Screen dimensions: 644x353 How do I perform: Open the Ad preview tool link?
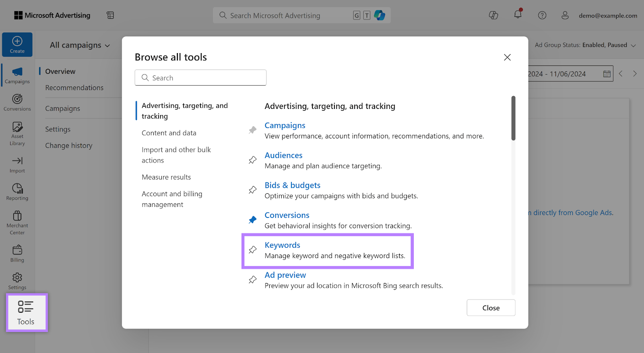(x=285, y=275)
